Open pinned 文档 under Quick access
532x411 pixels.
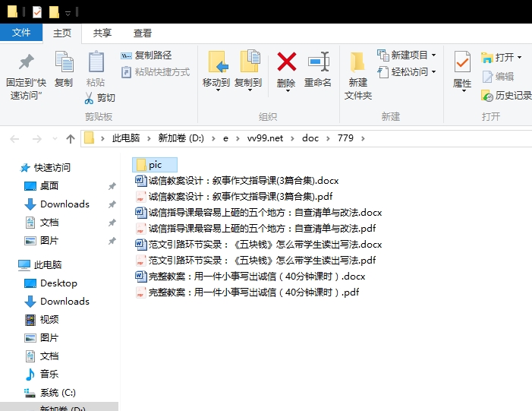pyautogui.click(x=42, y=223)
